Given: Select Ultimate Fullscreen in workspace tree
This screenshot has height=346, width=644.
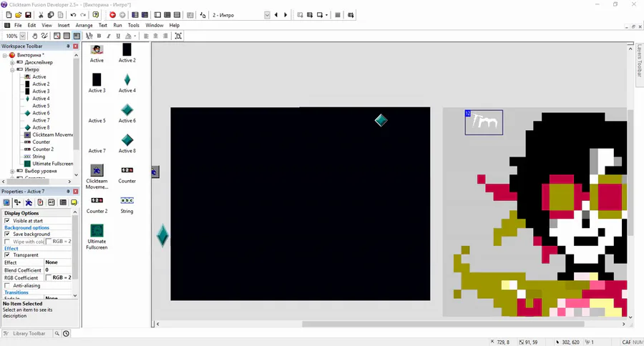Looking at the screenshot, I should 49,164.
